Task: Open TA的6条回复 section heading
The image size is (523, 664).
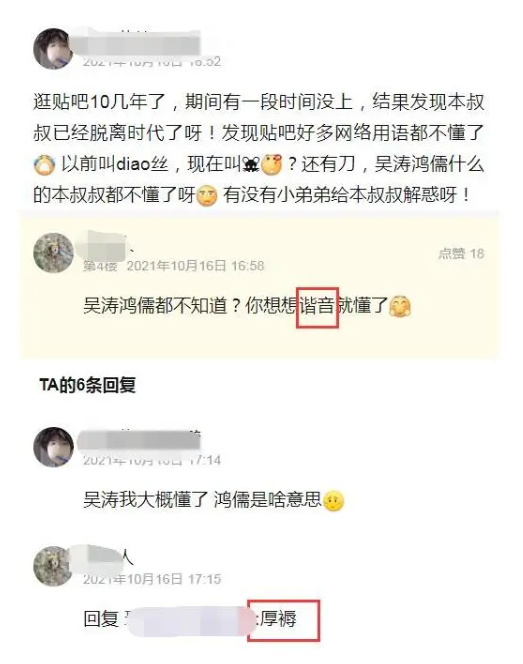Action: (88, 385)
